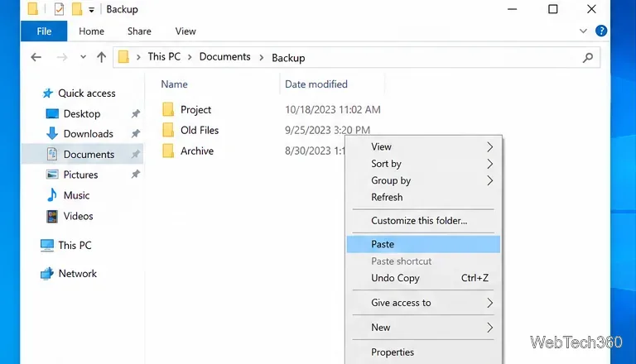Open the Customize Quick Access Toolbar dropdown

(92, 10)
